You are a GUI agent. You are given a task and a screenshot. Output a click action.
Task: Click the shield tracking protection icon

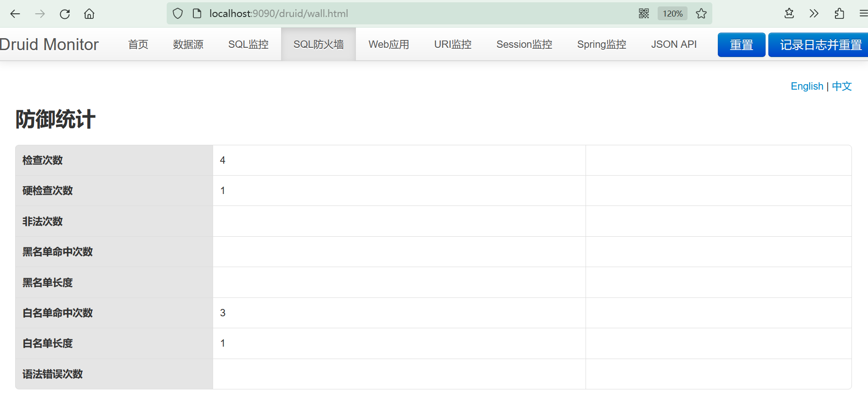pyautogui.click(x=178, y=14)
